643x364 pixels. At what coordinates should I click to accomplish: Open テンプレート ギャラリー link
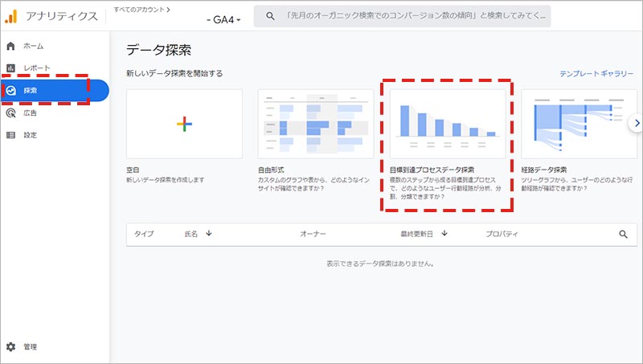tap(596, 73)
